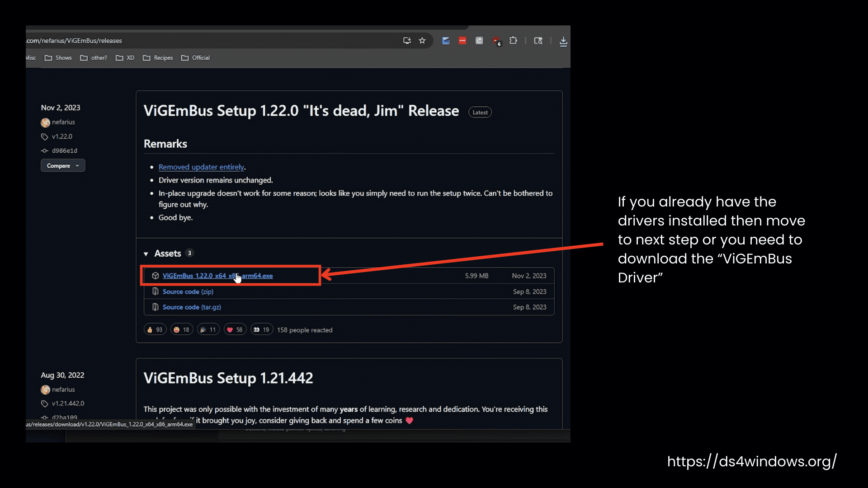Screen dimensions: 868x488
Task: Open the other? bookmark folder
Action: [94, 58]
